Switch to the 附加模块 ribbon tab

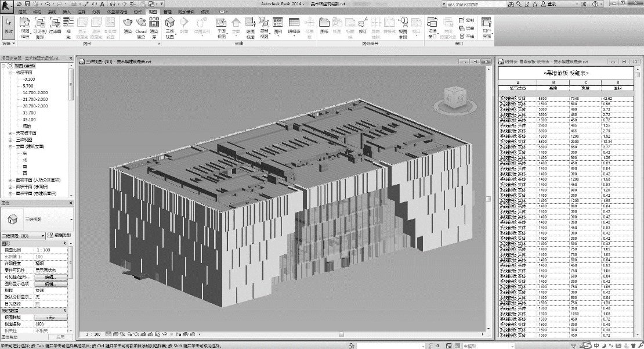(x=186, y=12)
